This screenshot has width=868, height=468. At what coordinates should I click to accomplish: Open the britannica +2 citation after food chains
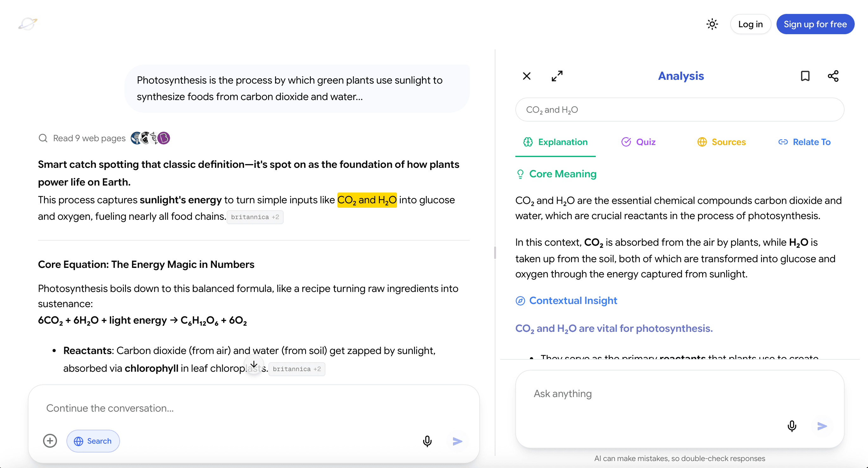(255, 217)
